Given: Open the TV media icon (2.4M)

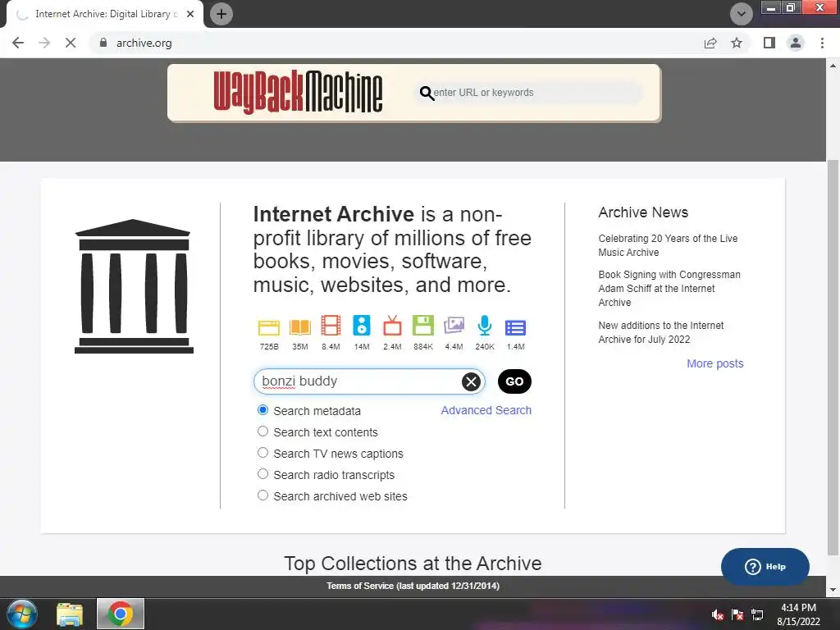Looking at the screenshot, I should pos(392,326).
